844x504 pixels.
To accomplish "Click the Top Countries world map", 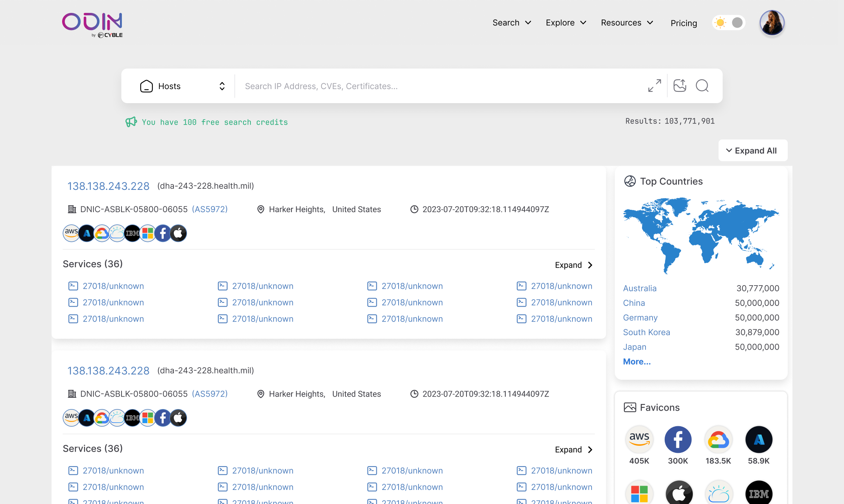I will (701, 236).
